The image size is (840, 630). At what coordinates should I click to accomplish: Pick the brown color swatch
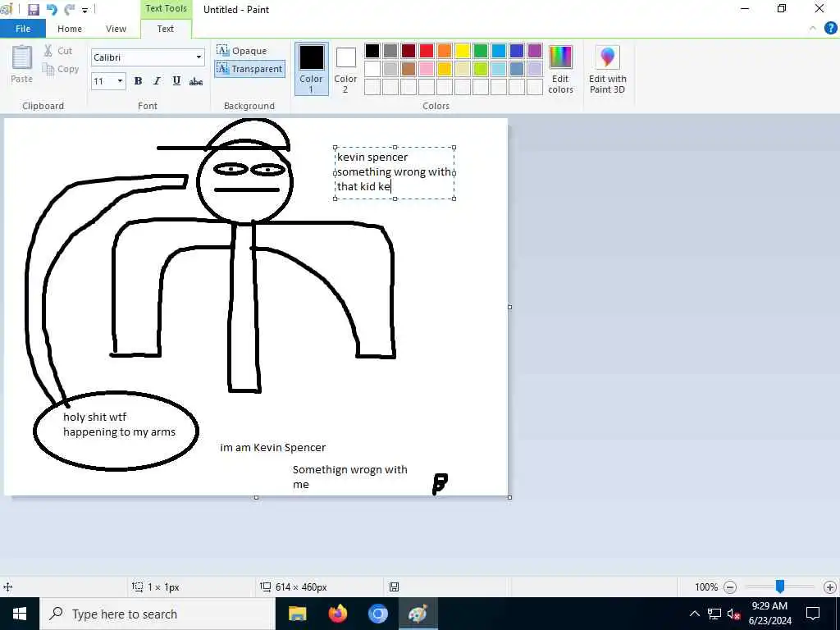[409, 69]
